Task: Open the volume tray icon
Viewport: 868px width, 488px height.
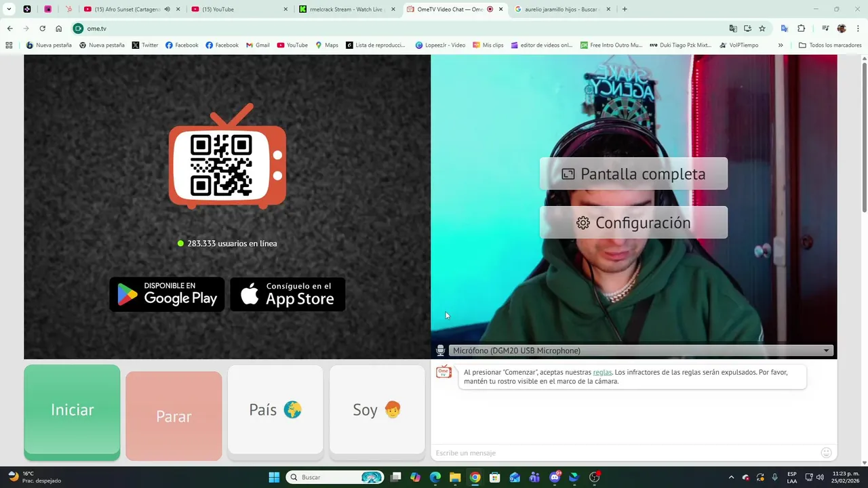Action: [820, 477]
